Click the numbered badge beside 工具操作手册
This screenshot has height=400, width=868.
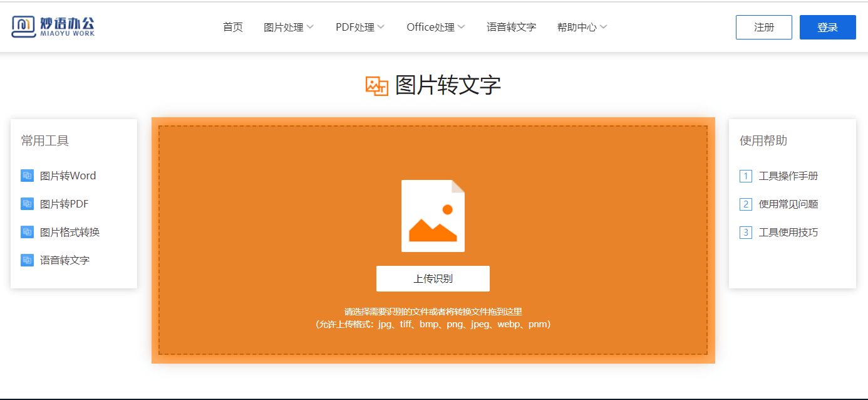coord(745,176)
